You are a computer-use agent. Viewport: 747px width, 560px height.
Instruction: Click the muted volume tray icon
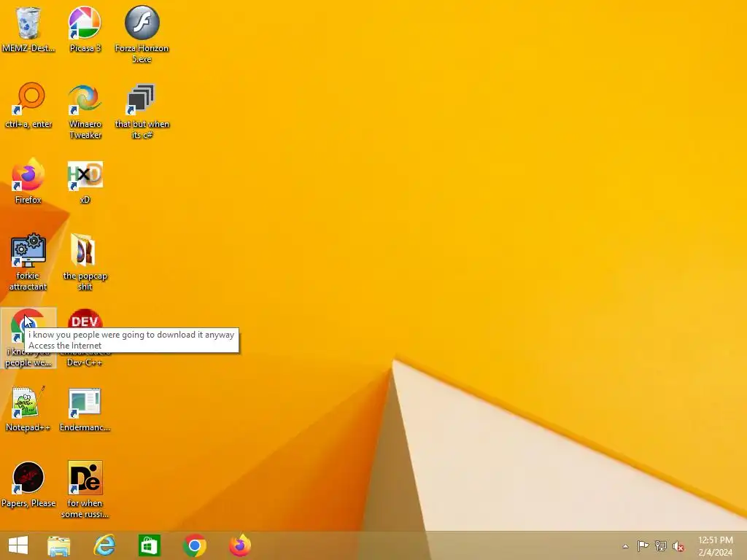click(x=678, y=547)
